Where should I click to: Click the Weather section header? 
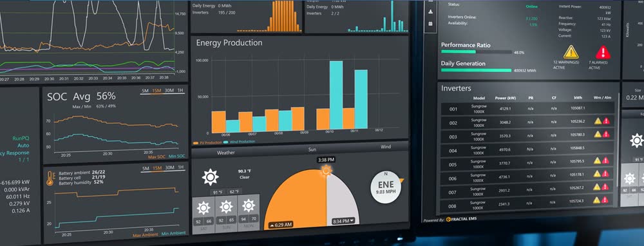226,153
